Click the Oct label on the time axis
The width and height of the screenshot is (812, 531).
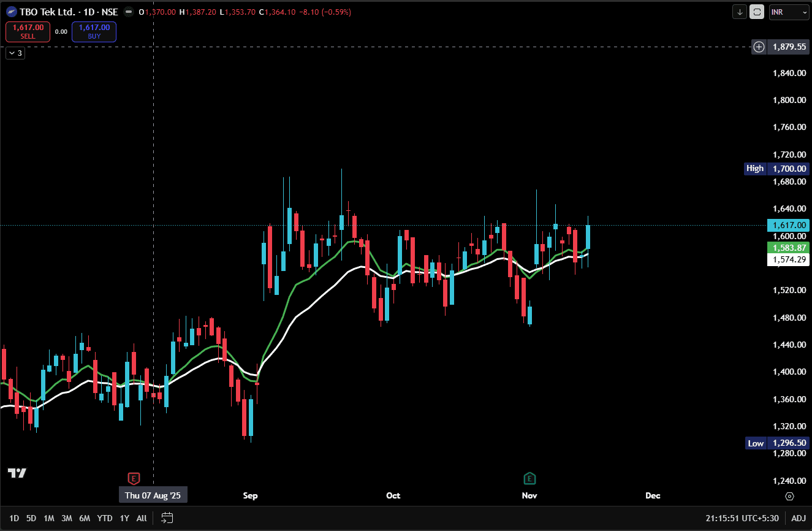[x=393, y=495]
